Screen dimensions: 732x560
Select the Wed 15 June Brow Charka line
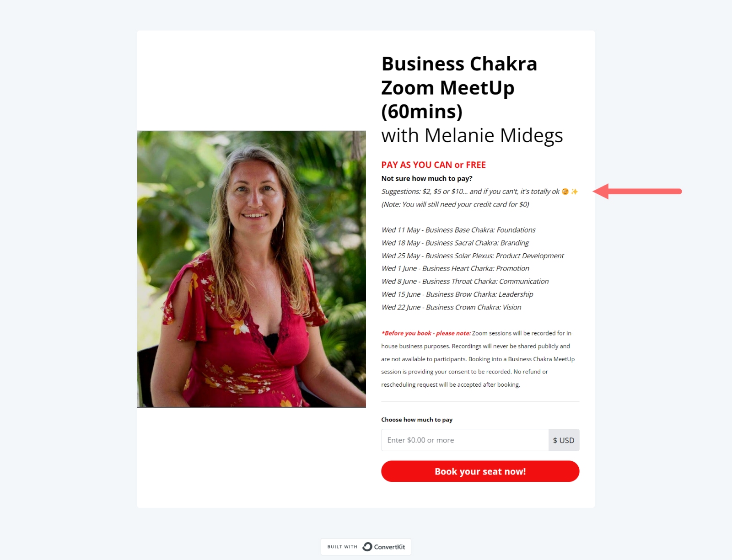tap(457, 294)
